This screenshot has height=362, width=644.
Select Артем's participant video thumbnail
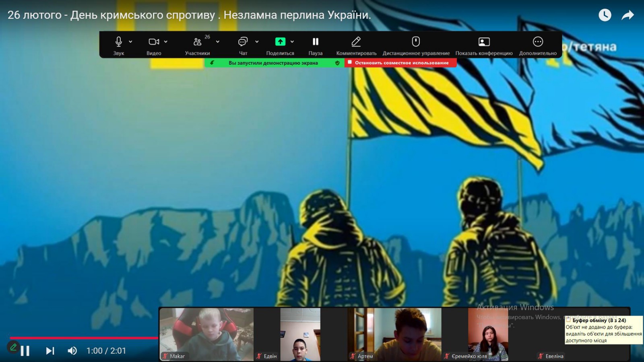pos(395,334)
